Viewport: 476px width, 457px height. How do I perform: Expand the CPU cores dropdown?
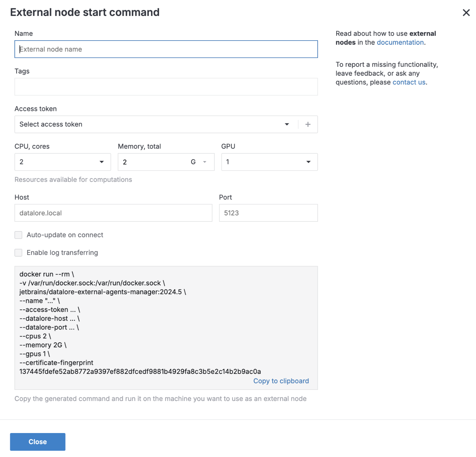click(63, 162)
